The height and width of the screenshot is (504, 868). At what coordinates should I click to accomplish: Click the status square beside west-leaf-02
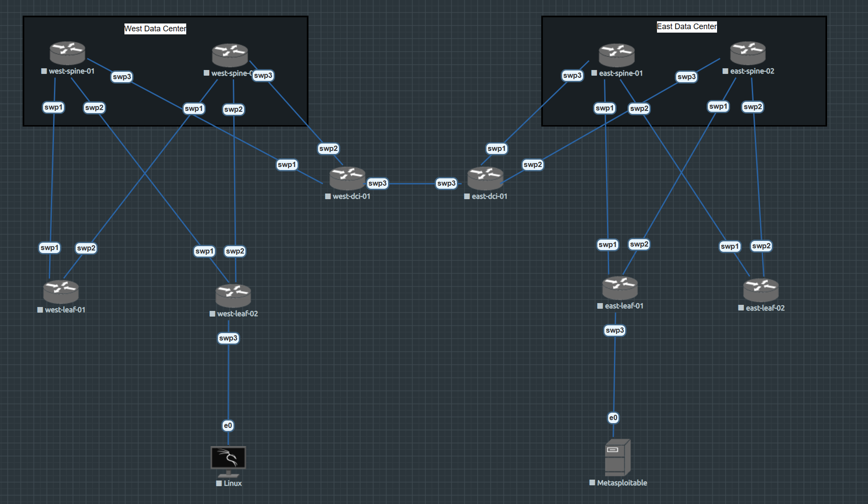point(212,314)
